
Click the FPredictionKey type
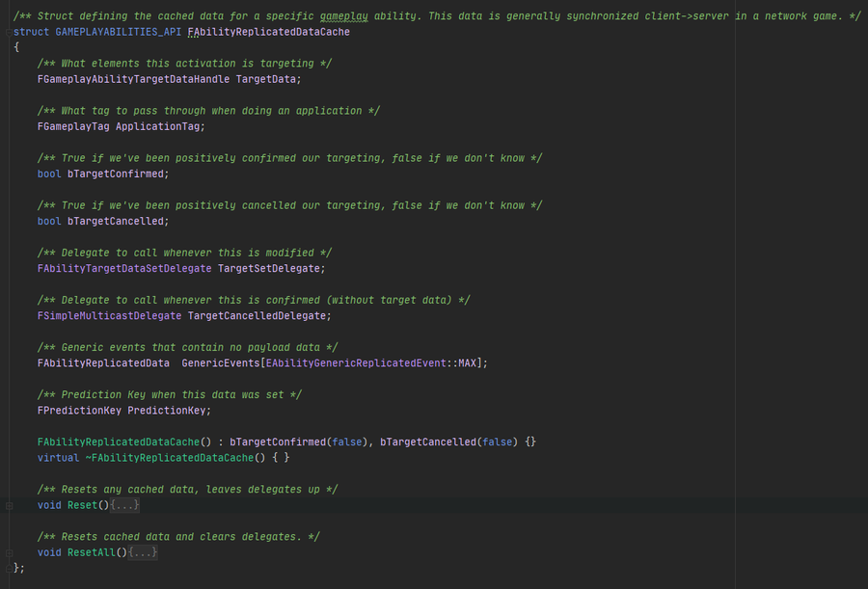click(x=79, y=411)
